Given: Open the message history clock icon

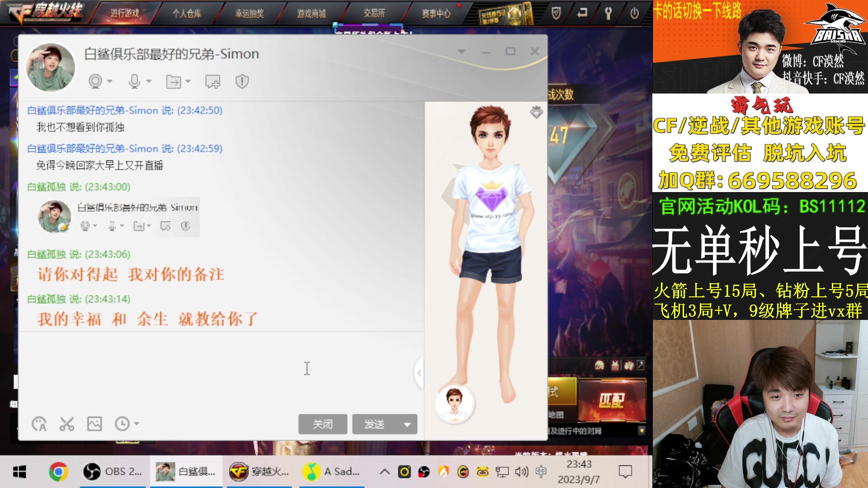Looking at the screenshot, I should [x=122, y=424].
